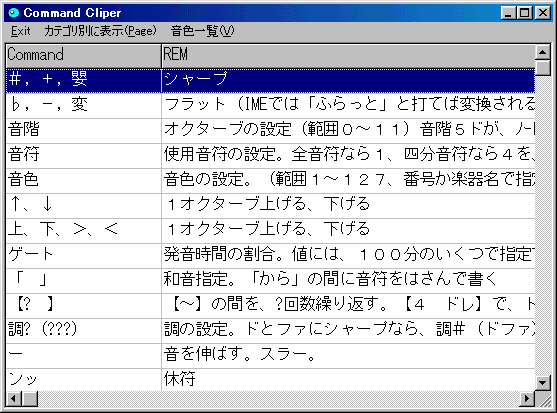Viewport: 557px width, 413px height.
Task: Click the vertical scrollbar down arrow
Action: pyautogui.click(x=542, y=383)
